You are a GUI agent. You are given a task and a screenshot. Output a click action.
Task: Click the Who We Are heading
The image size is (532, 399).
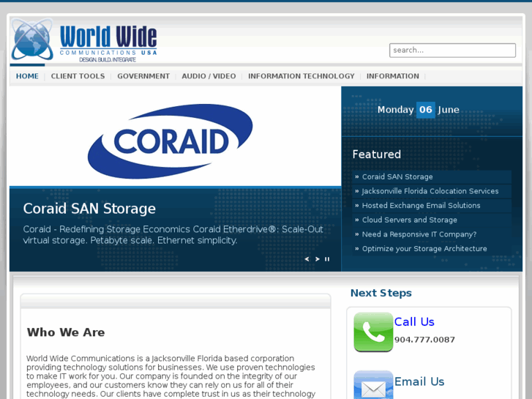pos(66,332)
